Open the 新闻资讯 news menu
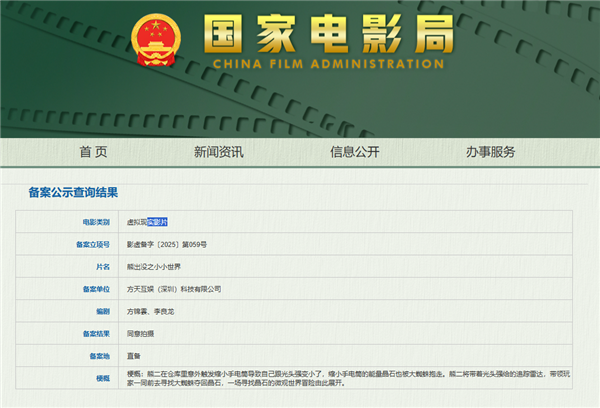 click(x=219, y=152)
